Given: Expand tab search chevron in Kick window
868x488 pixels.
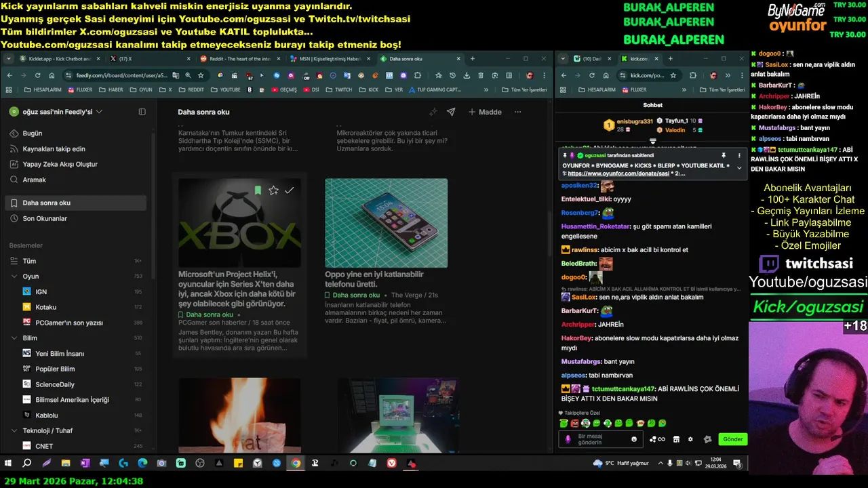Looking at the screenshot, I should [x=562, y=59].
